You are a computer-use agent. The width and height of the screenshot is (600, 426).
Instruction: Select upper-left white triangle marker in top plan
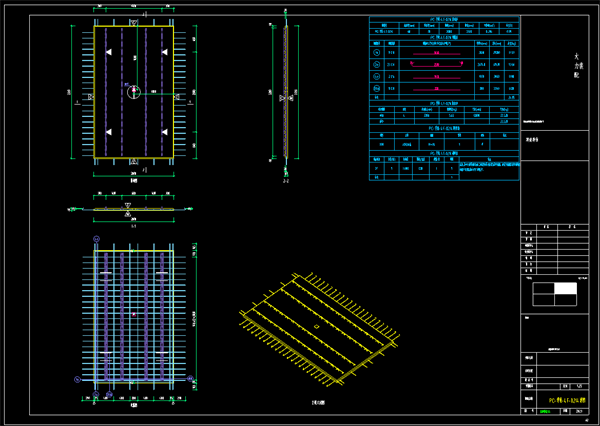point(109,52)
